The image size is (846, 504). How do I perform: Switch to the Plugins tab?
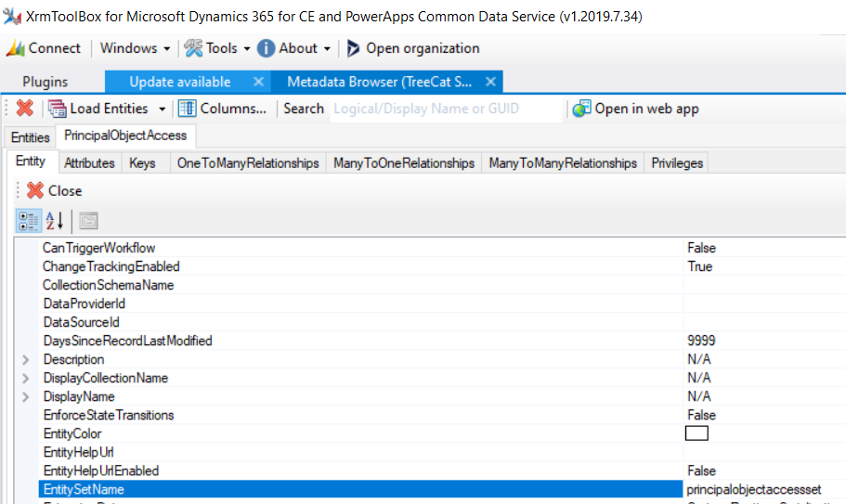pos(46,82)
